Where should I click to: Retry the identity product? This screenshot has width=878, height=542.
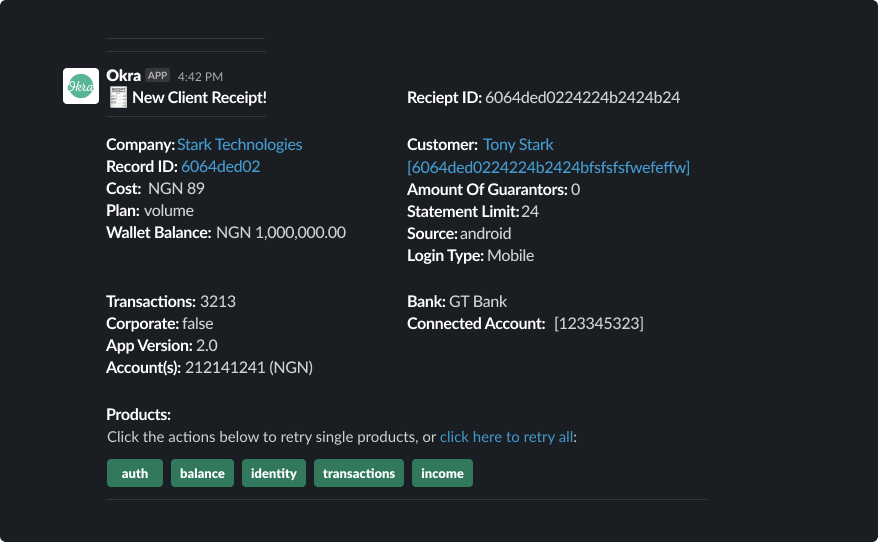click(274, 473)
